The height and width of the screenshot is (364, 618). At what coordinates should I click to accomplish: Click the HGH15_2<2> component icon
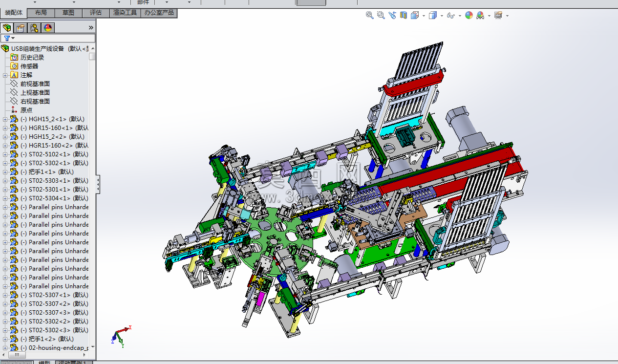(x=14, y=136)
